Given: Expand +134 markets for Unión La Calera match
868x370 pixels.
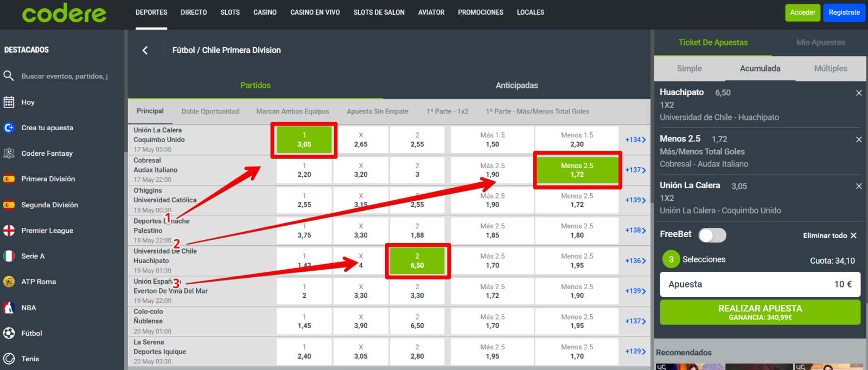Looking at the screenshot, I should pyautogui.click(x=635, y=139).
